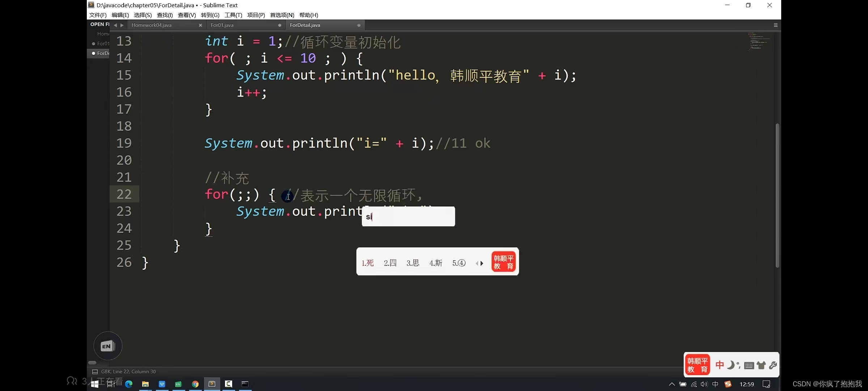Screen dimensions: 868x391
Task: Open the 12:59 clock in the taskbar
Action: pos(746,384)
